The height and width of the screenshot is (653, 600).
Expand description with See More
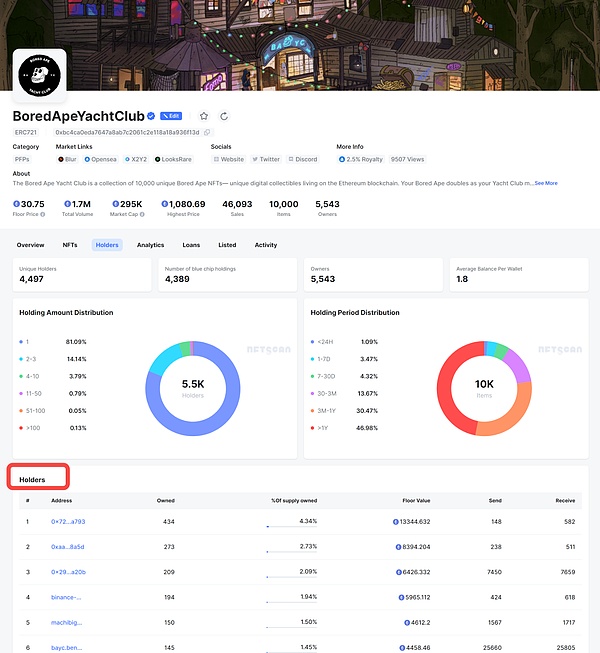545,183
